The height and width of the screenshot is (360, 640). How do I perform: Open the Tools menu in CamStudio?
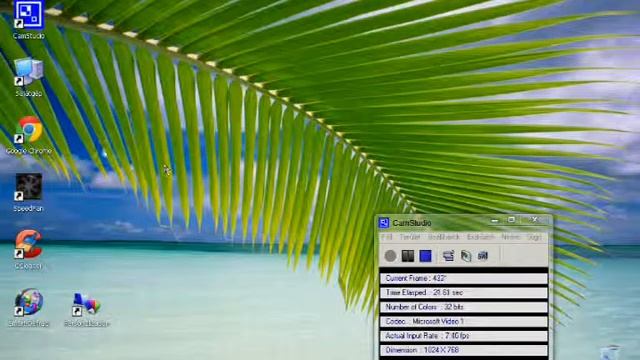coord(480,237)
